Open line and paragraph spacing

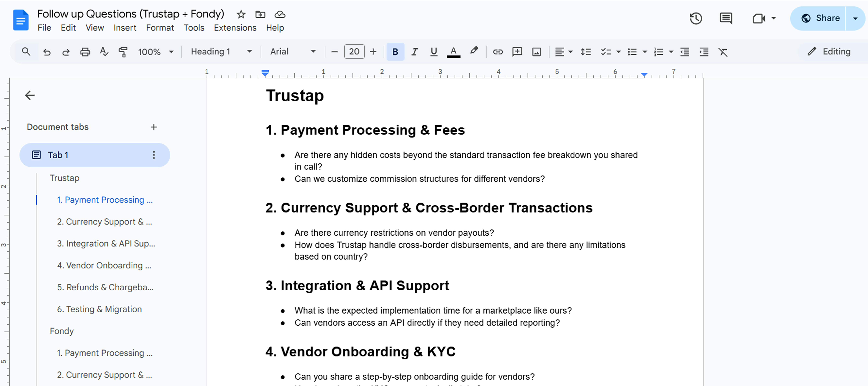tap(586, 52)
